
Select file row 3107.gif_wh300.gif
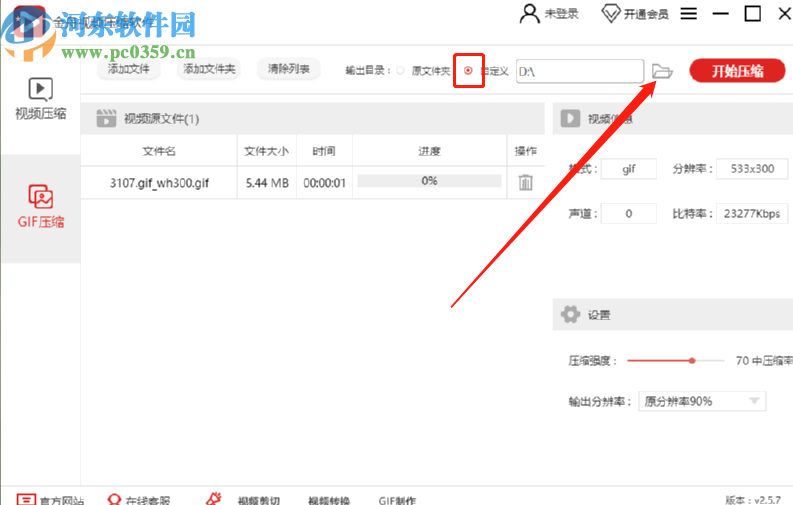click(x=313, y=182)
